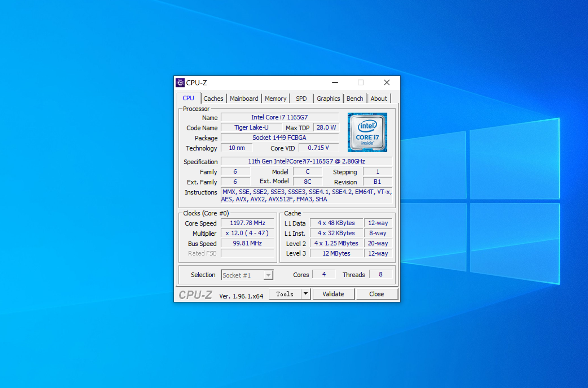Click the Core Speed value field
This screenshot has width=588, height=388.
click(247, 223)
